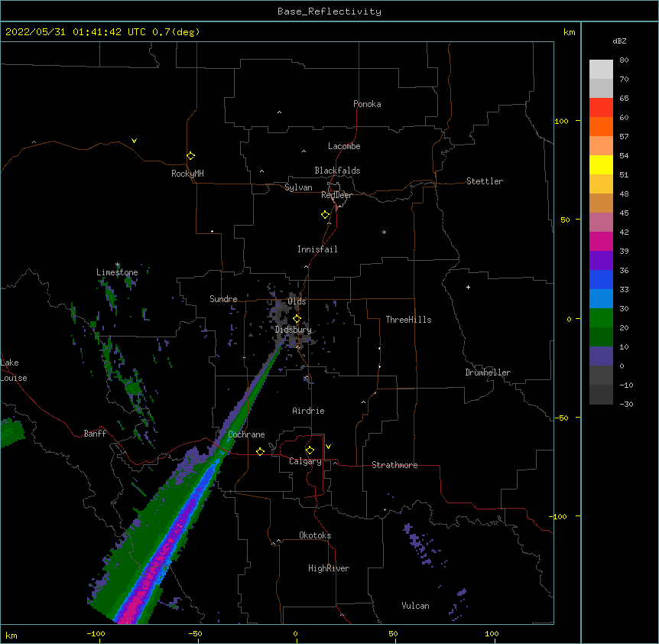
Task: Click the km unit label at top right
Action: 569,32
